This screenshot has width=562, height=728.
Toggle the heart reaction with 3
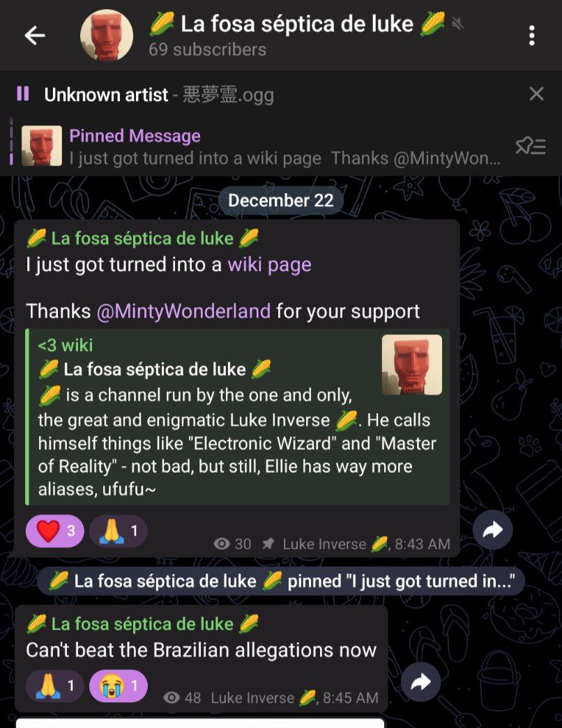(x=55, y=531)
